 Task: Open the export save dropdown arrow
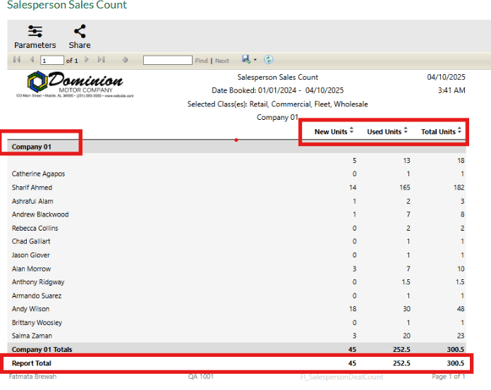click(255, 60)
